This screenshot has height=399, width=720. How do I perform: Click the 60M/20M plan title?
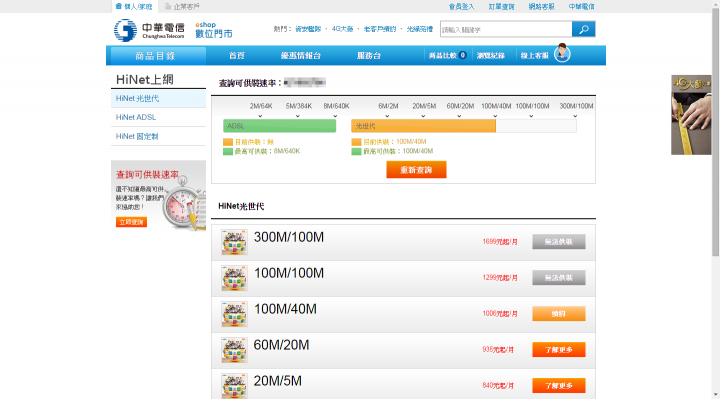pos(281,345)
